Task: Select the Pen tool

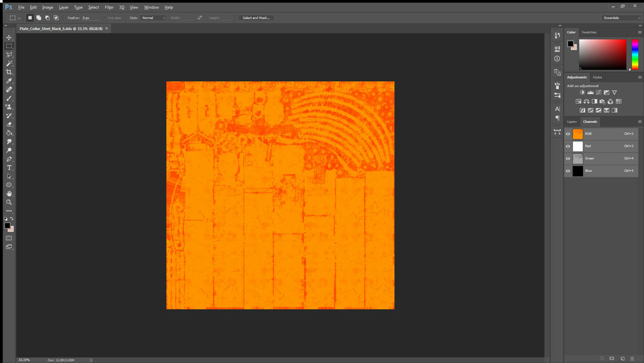Action: [9, 159]
